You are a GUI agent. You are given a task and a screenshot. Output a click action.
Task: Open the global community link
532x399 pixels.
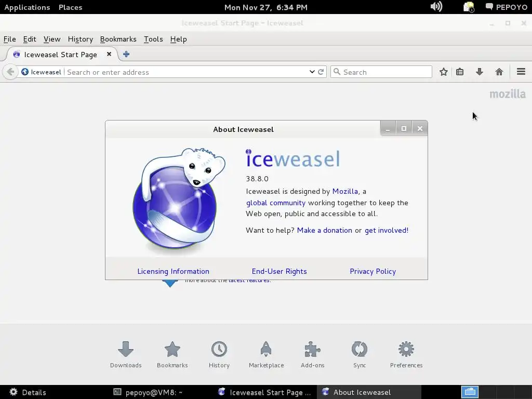point(276,203)
